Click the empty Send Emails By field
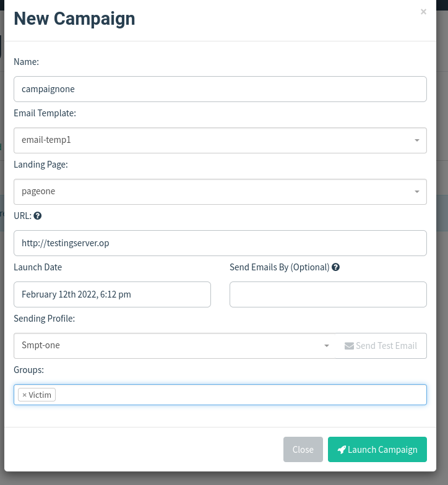 328,294
